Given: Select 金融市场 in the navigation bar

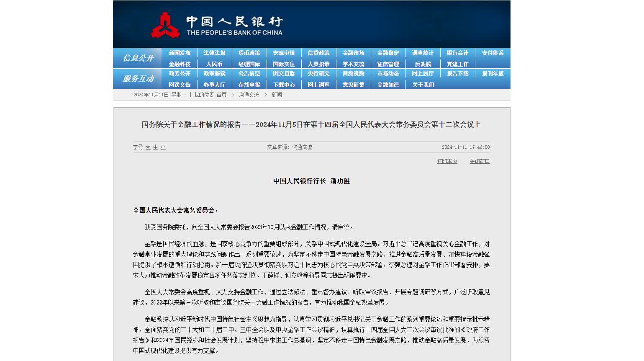Looking at the screenshot, I should [353, 53].
